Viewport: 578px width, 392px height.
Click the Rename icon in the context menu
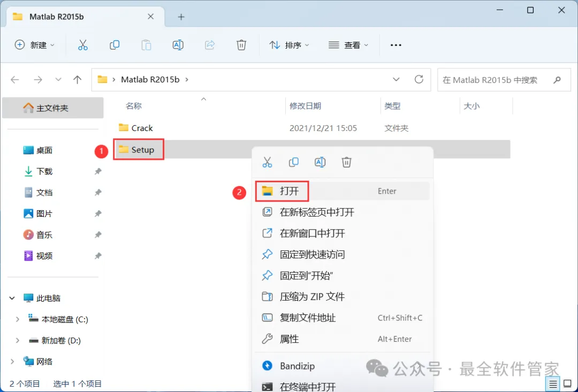[x=320, y=162]
